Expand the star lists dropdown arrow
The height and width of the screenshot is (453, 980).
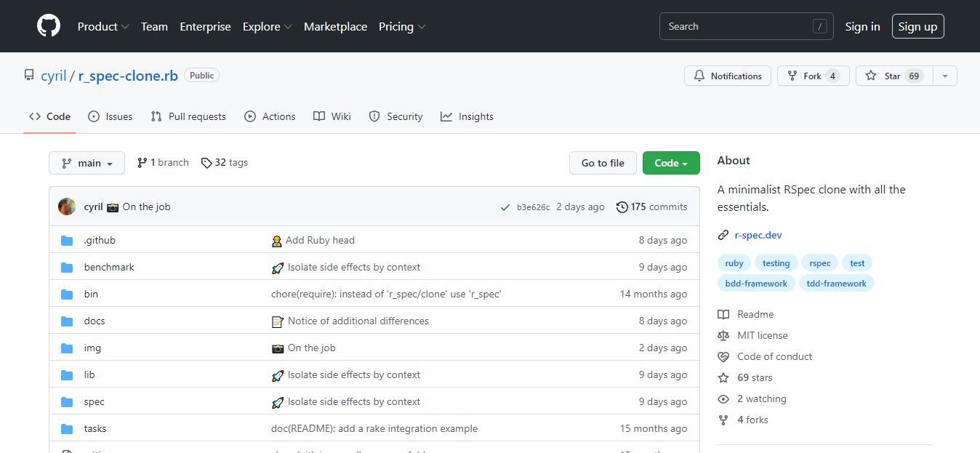pyautogui.click(x=945, y=76)
